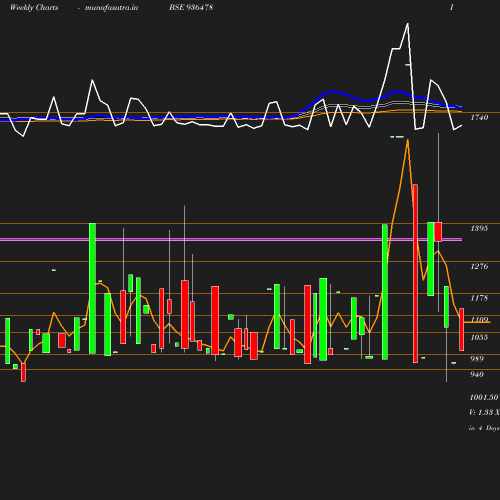Select the 1178 price axis label
This screenshot has height=500, width=500.
point(479,298)
